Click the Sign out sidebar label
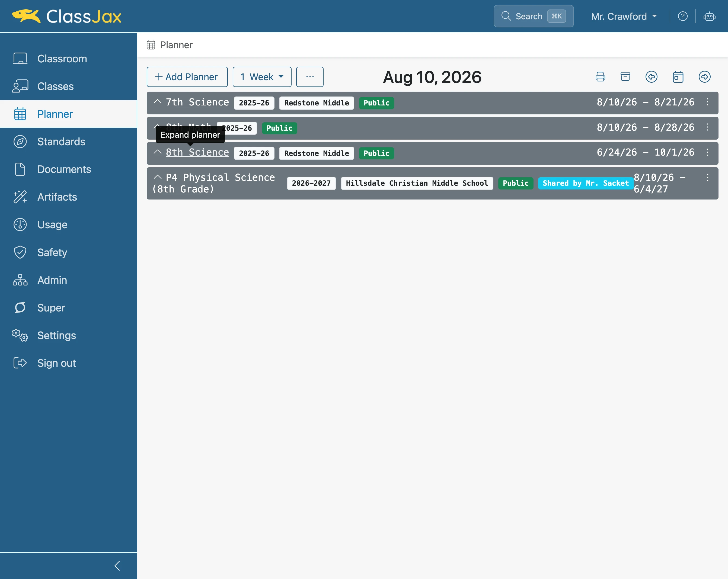This screenshot has height=579, width=728. pos(57,363)
